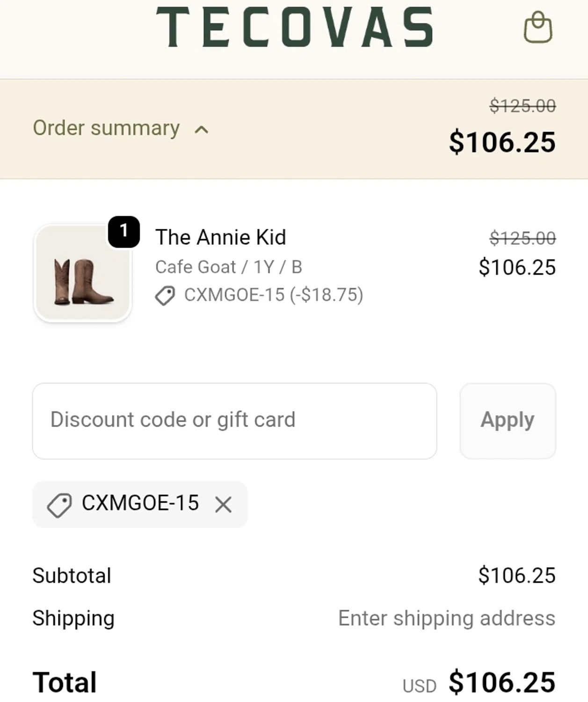
Task: Open the boots product thumbnail
Action: click(x=83, y=274)
